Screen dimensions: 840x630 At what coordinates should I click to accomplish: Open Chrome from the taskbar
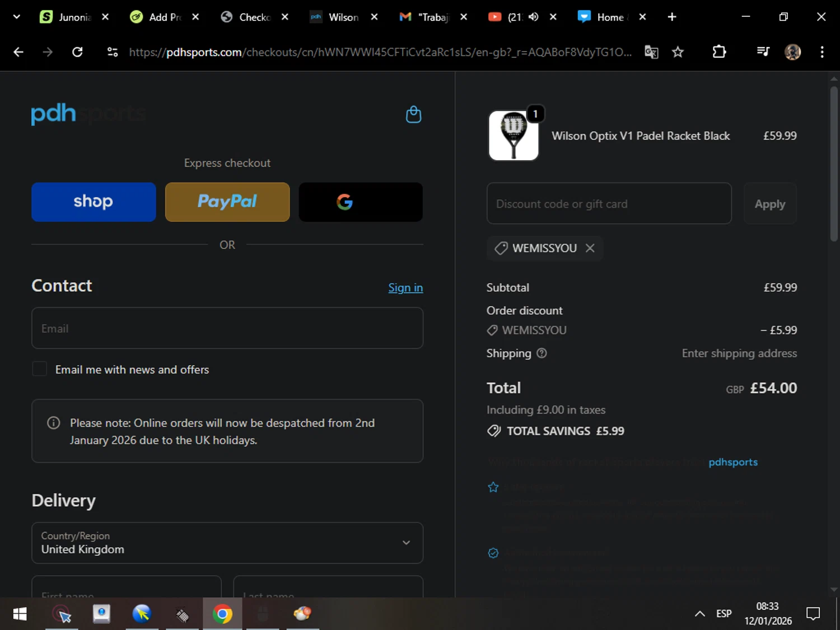coord(222,614)
